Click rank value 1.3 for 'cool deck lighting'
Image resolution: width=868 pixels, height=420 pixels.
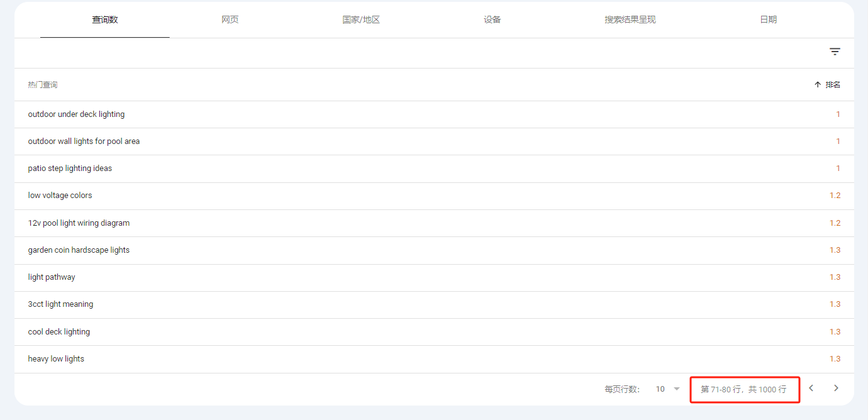[835, 332]
